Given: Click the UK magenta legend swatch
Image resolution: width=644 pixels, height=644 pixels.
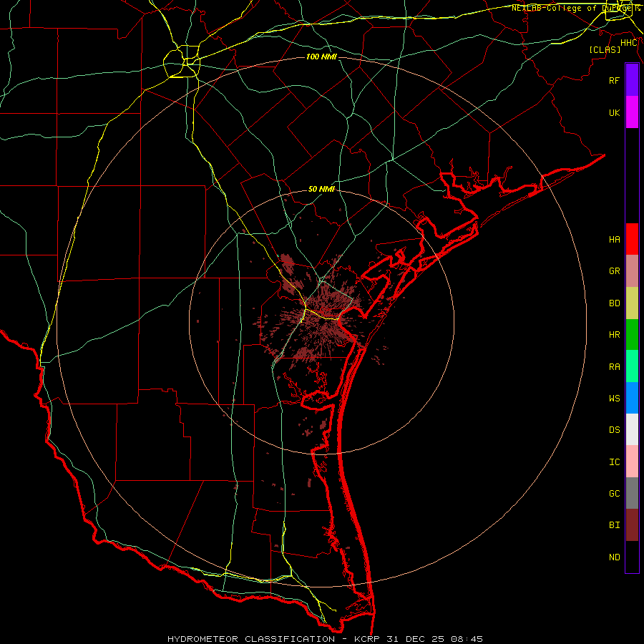Looking at the screenshot, I should pyautogui.click(x=632, y=112).
